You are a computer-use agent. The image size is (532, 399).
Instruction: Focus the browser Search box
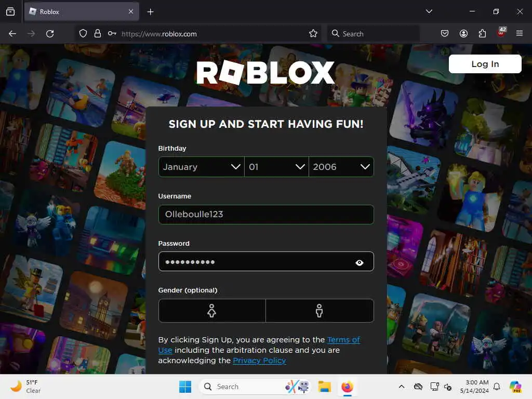click(373, 34)
